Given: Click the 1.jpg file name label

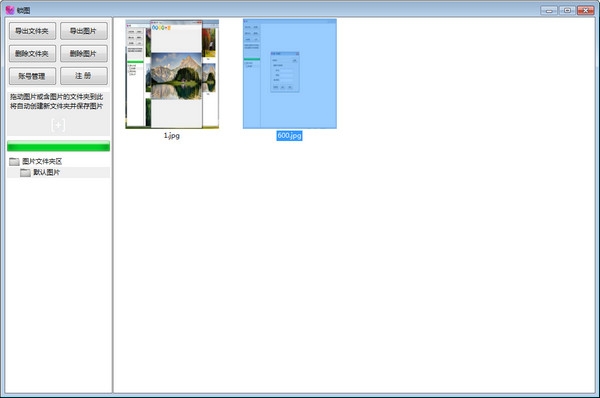Looking at the screenshot, I should [x=172, y=135].
